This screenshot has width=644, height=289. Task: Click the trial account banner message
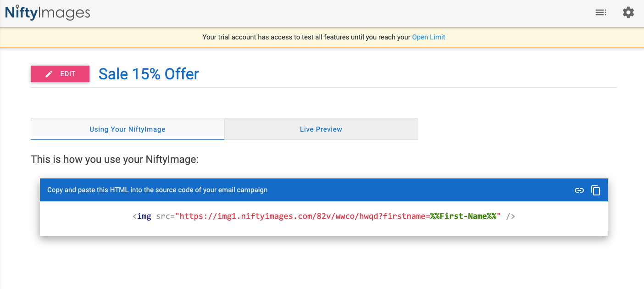click(306, 37)
